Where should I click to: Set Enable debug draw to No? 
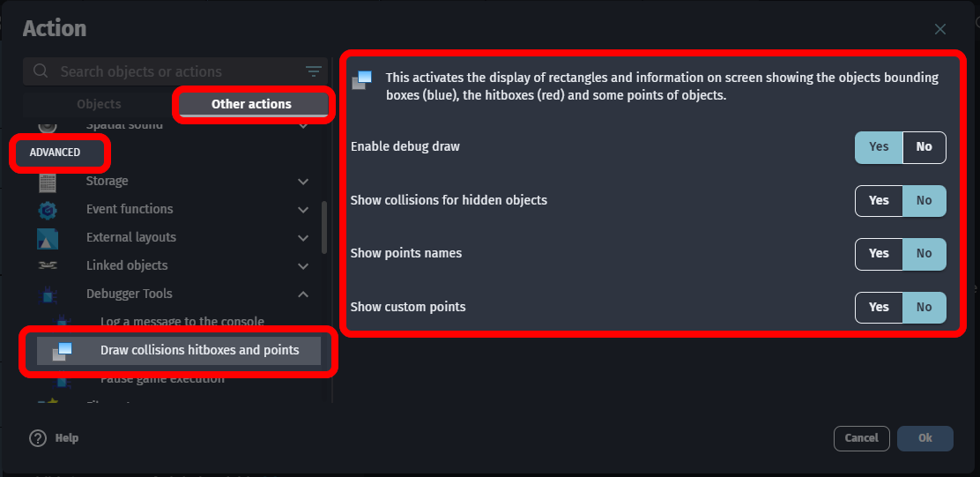[x=924, y=147]
